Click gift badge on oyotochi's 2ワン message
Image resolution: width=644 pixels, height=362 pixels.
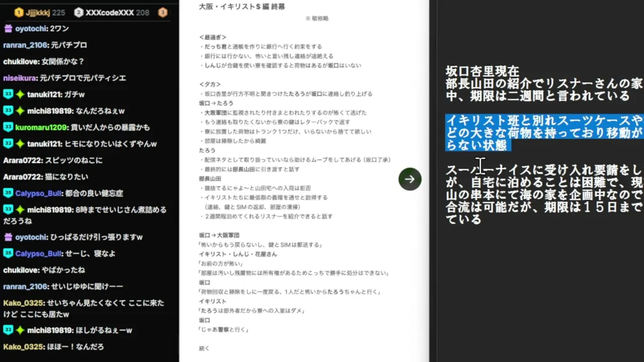coord(8,29)
